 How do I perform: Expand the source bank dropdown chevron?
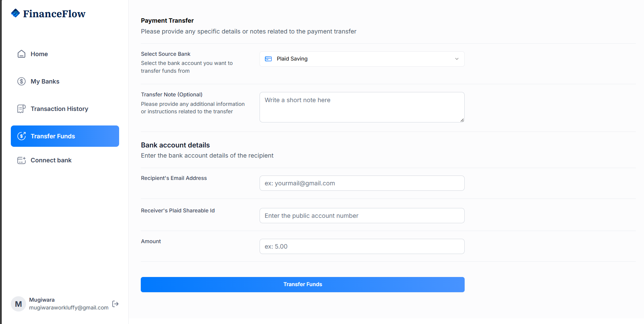(457, 59)
